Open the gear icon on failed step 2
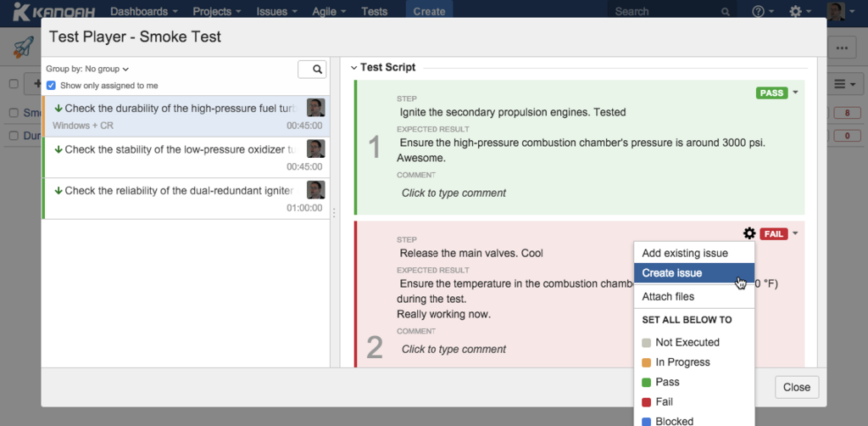The image size is (868, 426). [749, 233]
